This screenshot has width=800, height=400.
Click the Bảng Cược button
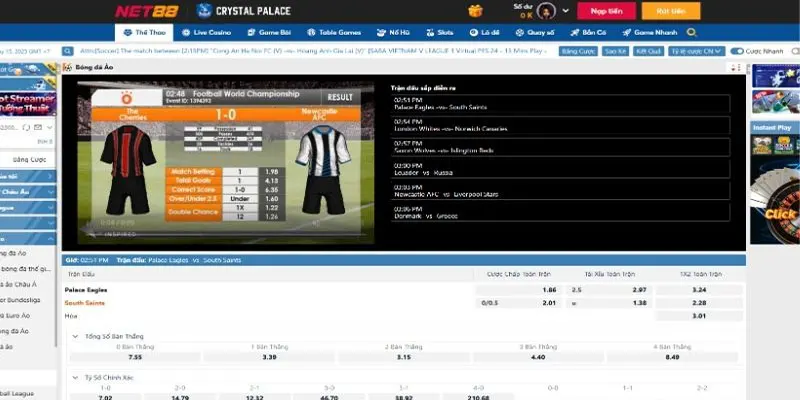click(x=578, y=51)
